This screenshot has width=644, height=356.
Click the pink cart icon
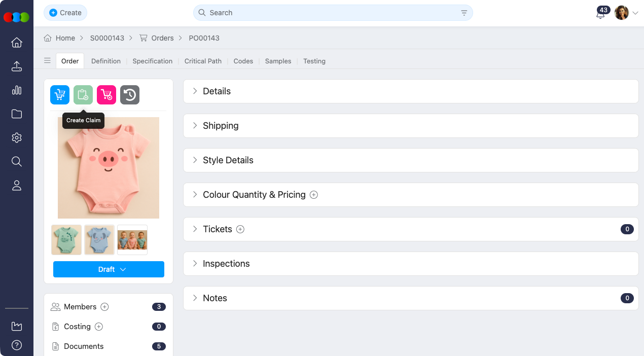click(x=106, y=95)
